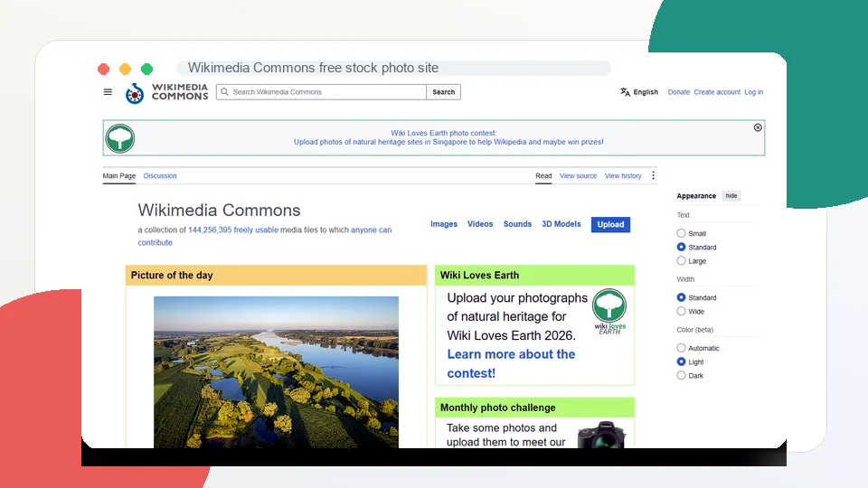The width and height of the screenshot is (868, 488).
Task: Select Standard text size
Action: (681, 248)
